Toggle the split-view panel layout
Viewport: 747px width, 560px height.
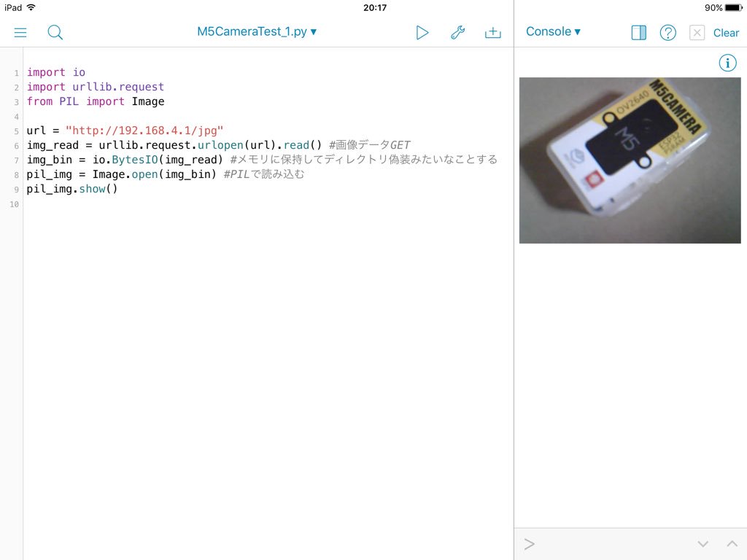point(638,32)
